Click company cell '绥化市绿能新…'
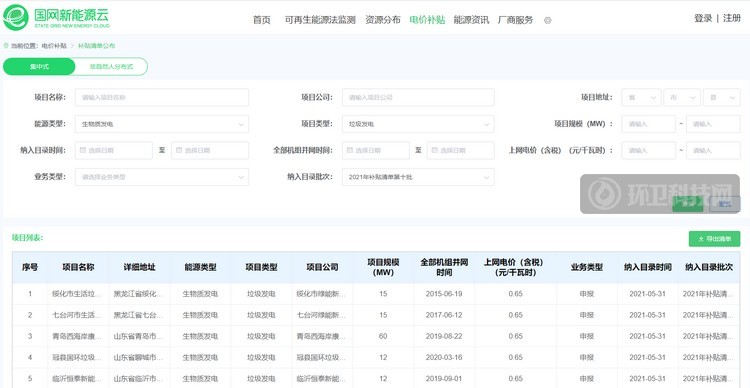Viewport: 750px width, 388px height. [x=321, y=294]
